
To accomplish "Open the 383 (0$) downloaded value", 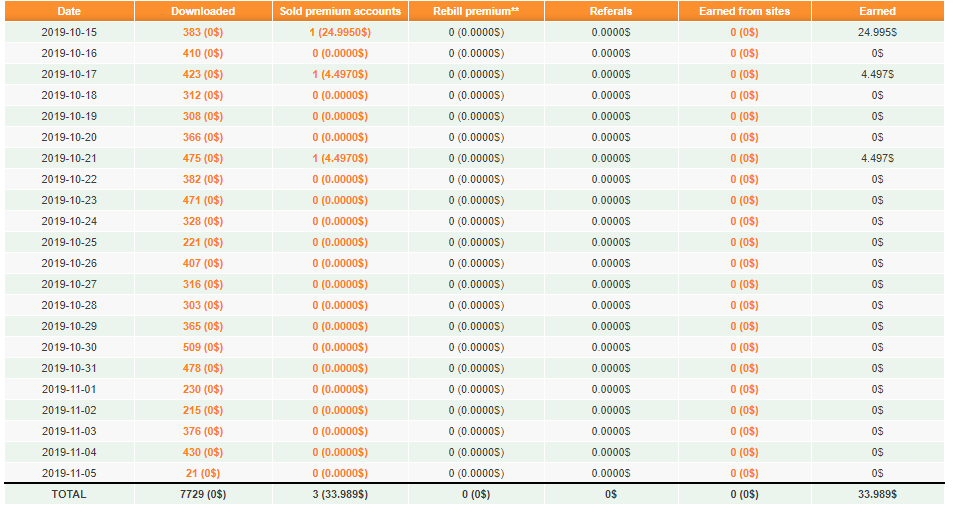I will [x=203, y=32].
